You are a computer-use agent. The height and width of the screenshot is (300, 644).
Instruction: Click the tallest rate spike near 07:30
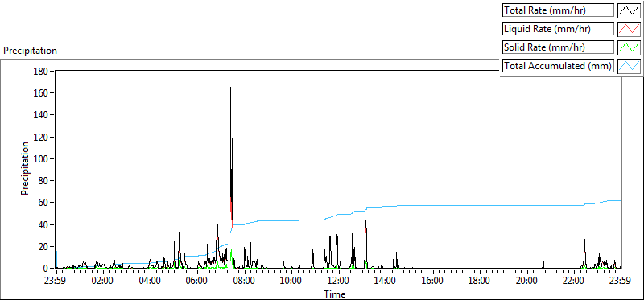click(230, 88)
